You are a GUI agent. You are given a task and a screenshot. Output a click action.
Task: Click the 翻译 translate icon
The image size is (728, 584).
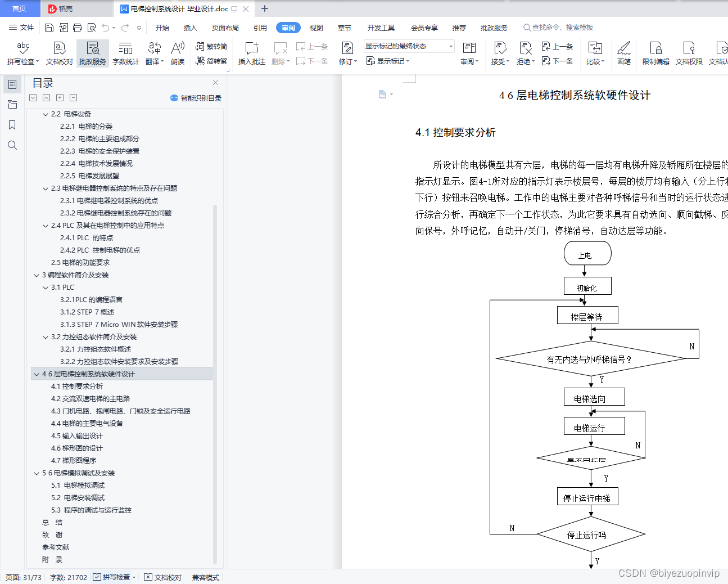coord(155,53)
